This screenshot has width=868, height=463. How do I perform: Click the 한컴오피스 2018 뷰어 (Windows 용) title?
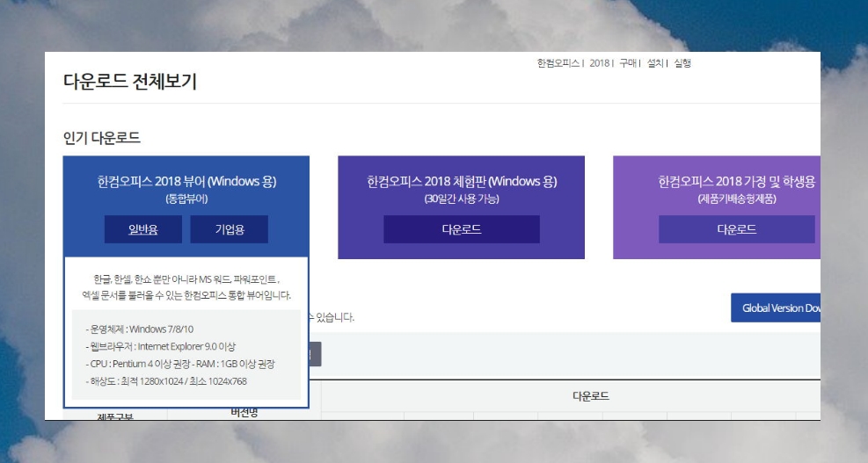[x=186, y=181]
